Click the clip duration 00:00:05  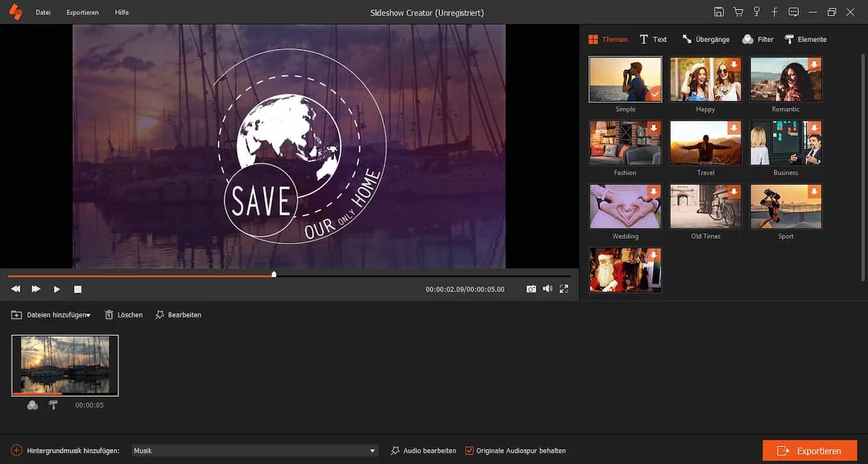[90, 405]
